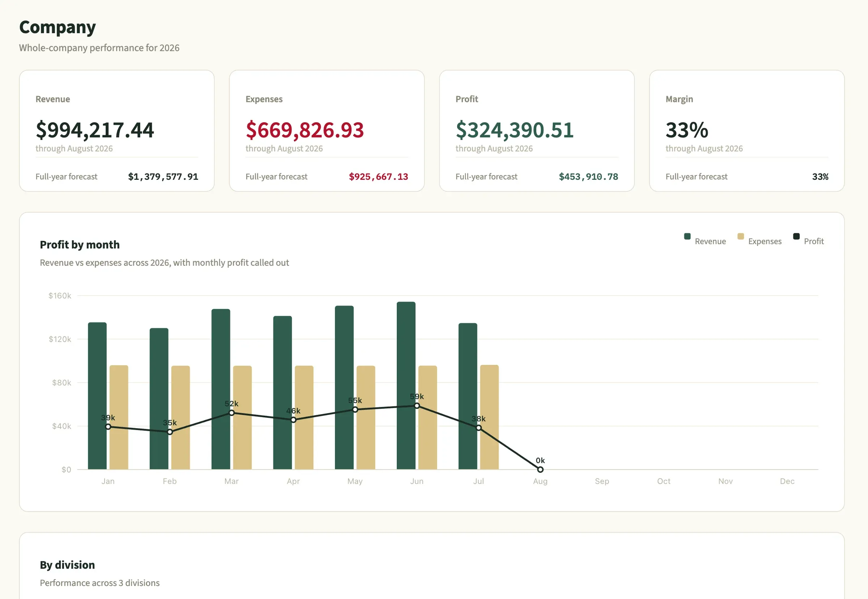The height and width of the screenshot is (599, 868).
Task: Click the May revenue bar
Action: click(344, 387)
